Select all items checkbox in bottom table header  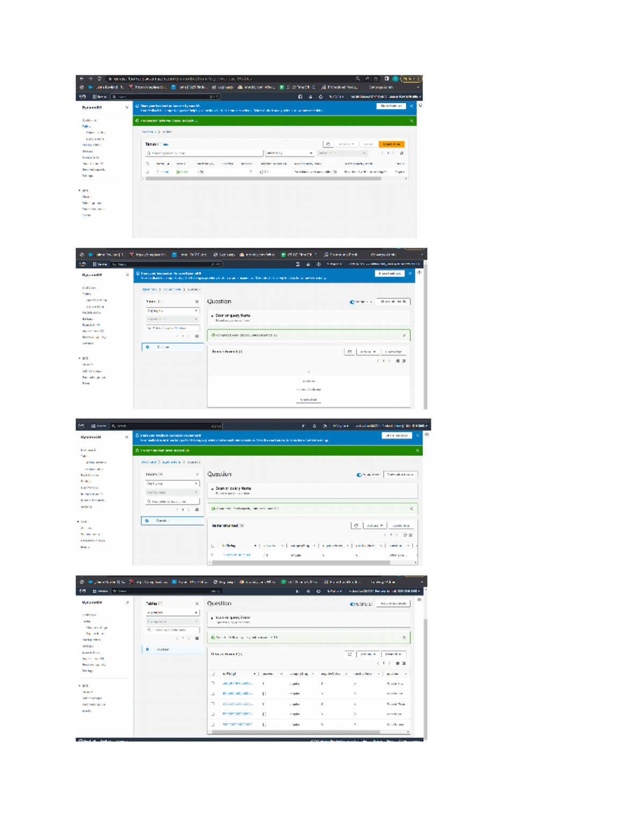click(x=213, y=673)
